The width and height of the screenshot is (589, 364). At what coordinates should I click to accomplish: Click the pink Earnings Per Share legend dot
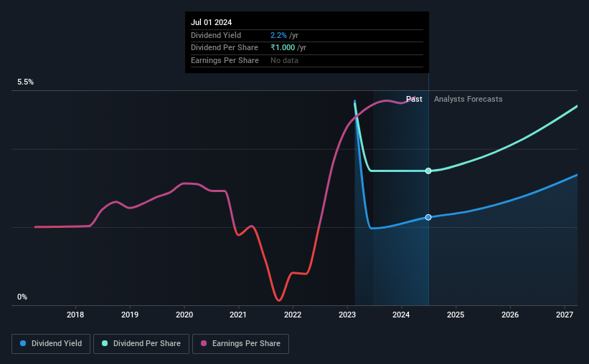[x=204, y=343]
